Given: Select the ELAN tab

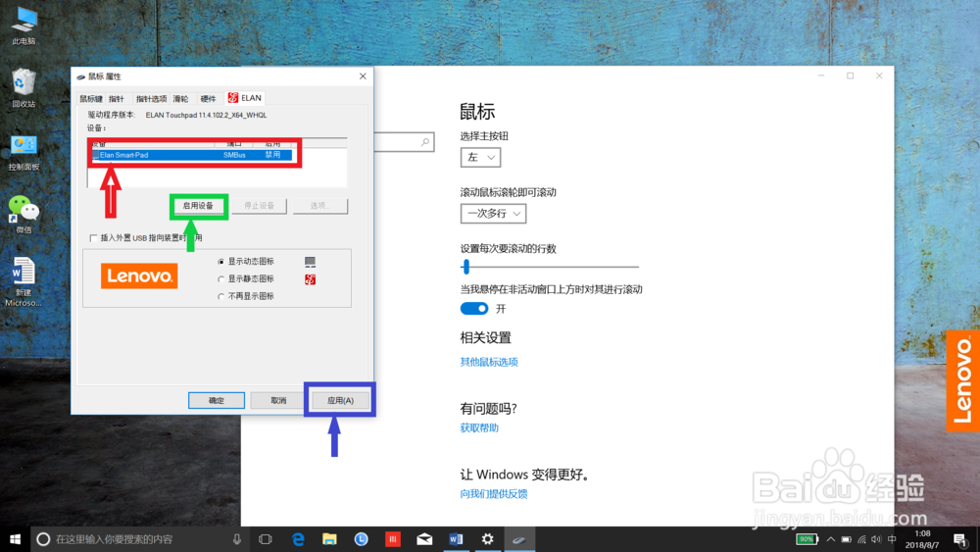Looking at the screenshot, I should click(x=245, y=98).
